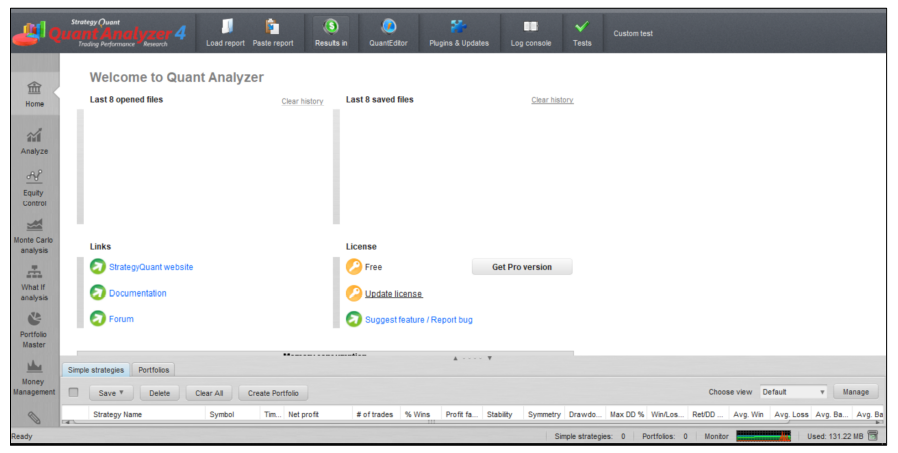Sort by % Wins column header

click(x=420, y=414)
